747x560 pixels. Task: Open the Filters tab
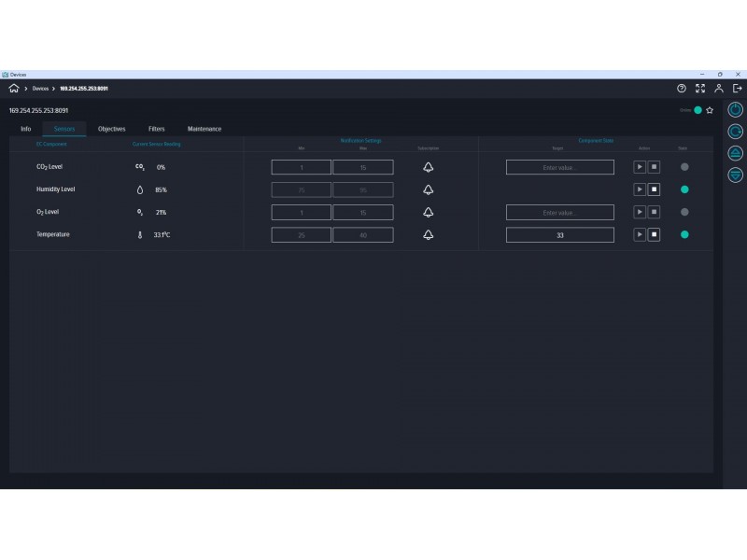click(x=156, y=129)
